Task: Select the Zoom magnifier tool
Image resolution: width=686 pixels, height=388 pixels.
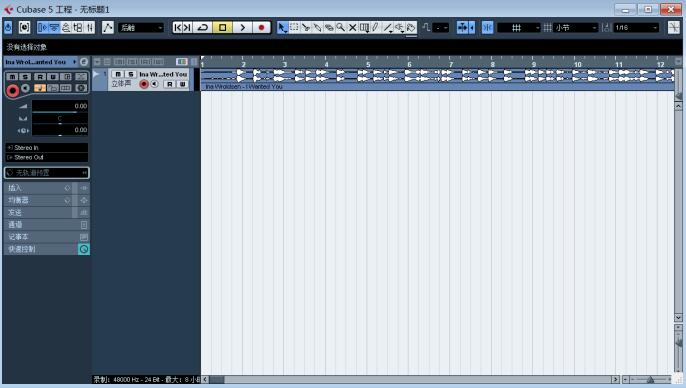Action: 340,28
